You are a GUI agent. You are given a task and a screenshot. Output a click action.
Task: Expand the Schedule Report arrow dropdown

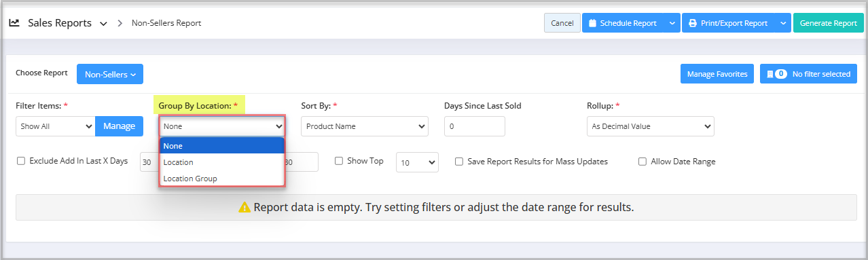point(672,23)
